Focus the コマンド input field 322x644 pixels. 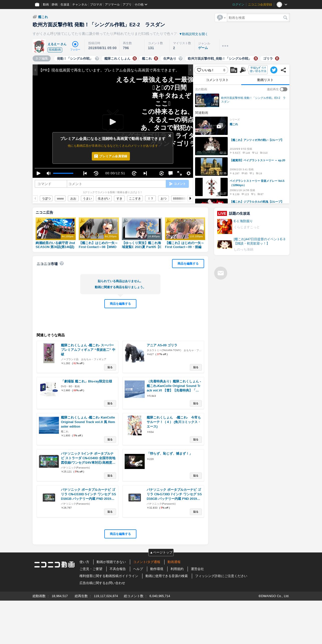click(51, 184)
